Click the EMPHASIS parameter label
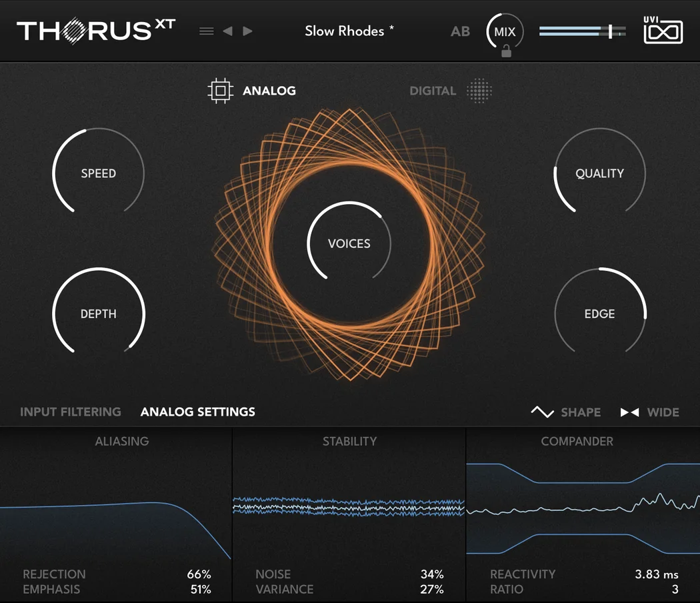Viewport: 700px width, 603px height. coord(51,589)
